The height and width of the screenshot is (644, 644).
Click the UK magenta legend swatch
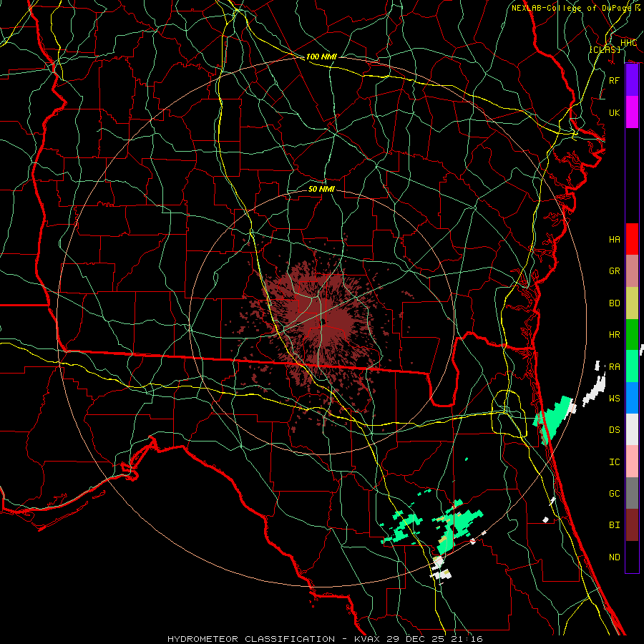coord(632,112)
